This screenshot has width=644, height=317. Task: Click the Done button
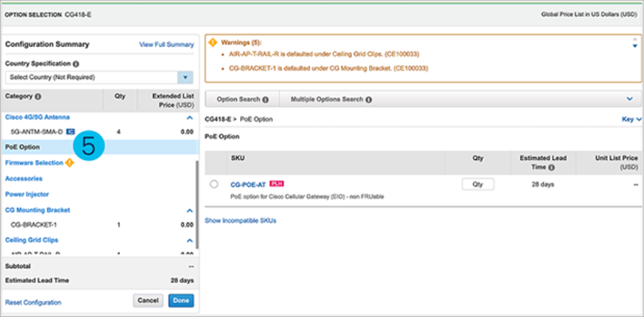point(181,300)
